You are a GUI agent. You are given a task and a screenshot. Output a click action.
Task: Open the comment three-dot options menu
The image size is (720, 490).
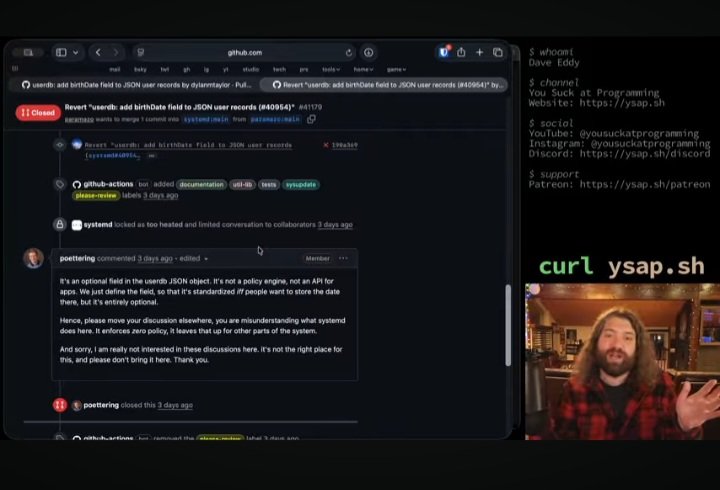tap(343, 258)
